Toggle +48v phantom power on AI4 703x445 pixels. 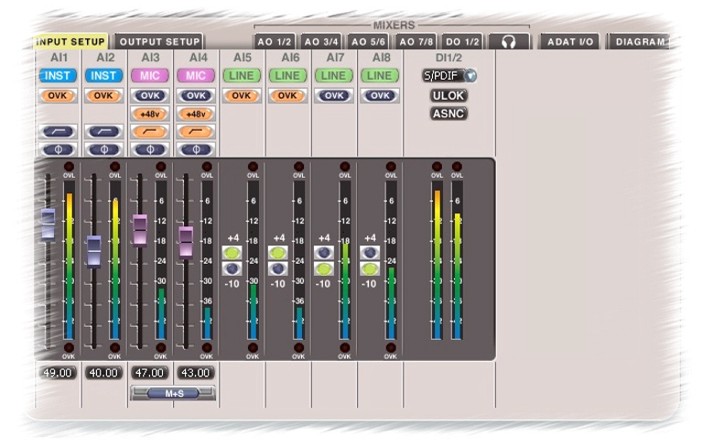196,114
